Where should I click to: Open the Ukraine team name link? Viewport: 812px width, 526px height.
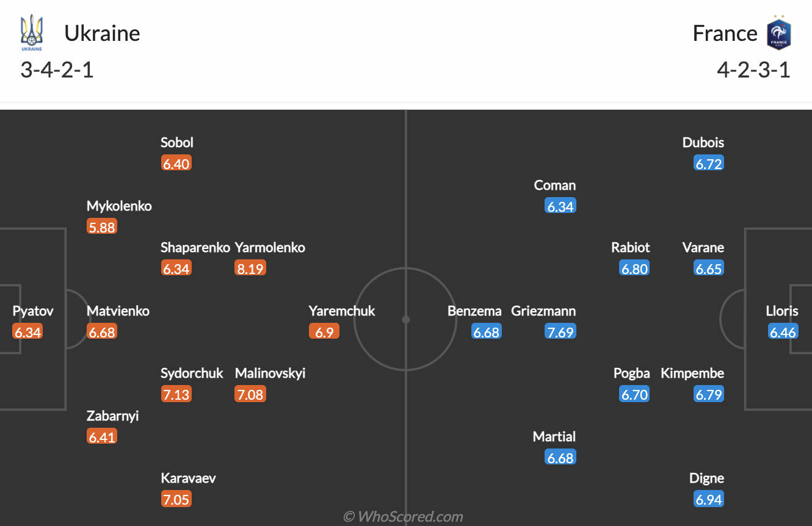click(102, 33)
